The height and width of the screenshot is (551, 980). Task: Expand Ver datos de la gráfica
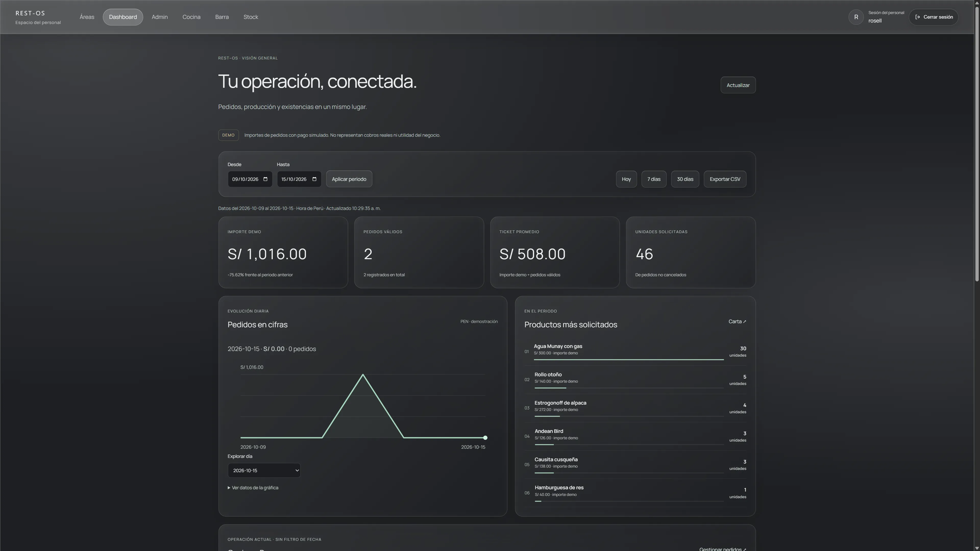253,487
